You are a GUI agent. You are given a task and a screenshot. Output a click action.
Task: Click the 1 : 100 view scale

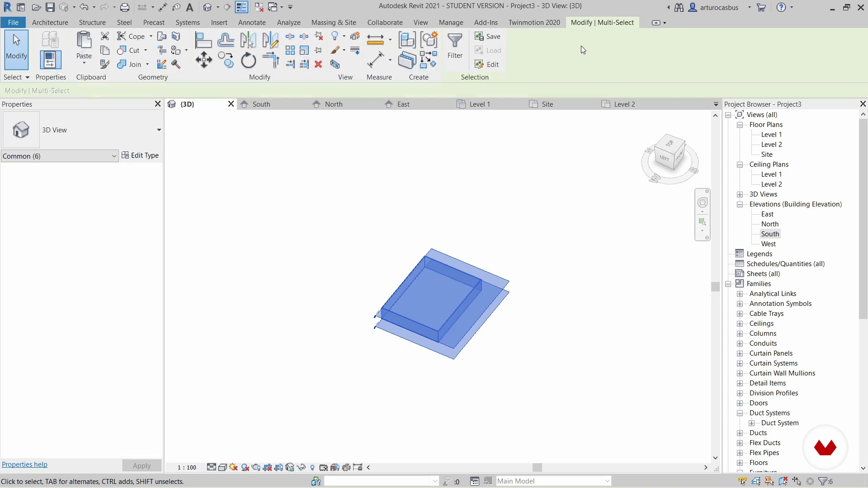[x=187, y=468]
